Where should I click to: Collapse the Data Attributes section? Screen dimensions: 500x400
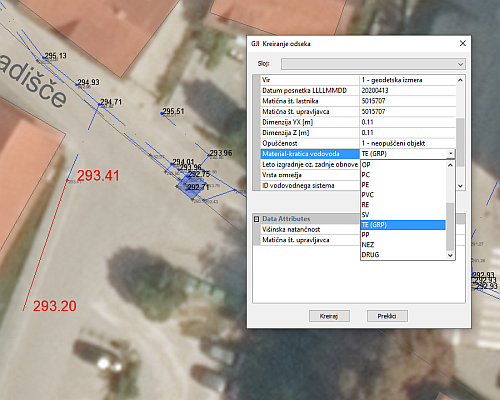point(256,219)
